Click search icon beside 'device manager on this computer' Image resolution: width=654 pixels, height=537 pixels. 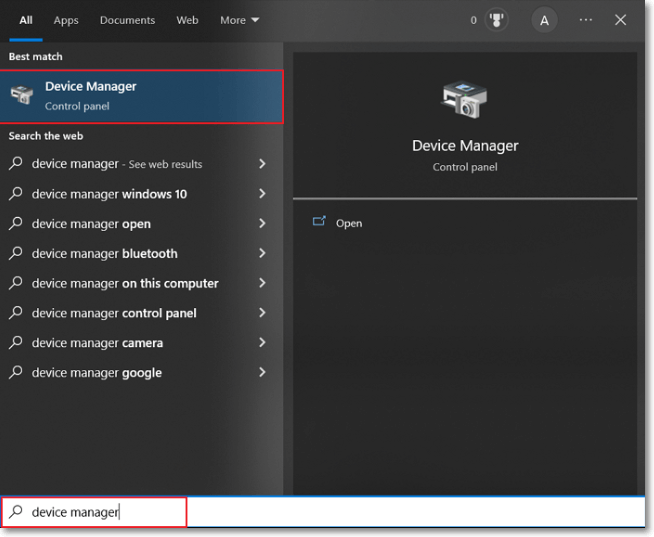tap(16, 283)
